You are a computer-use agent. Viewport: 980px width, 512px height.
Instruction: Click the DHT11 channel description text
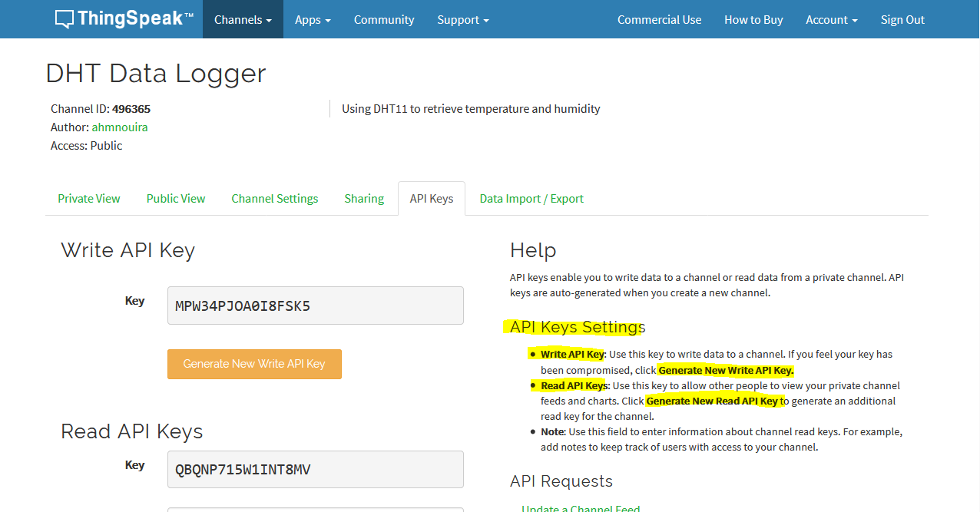coord(471,109)
